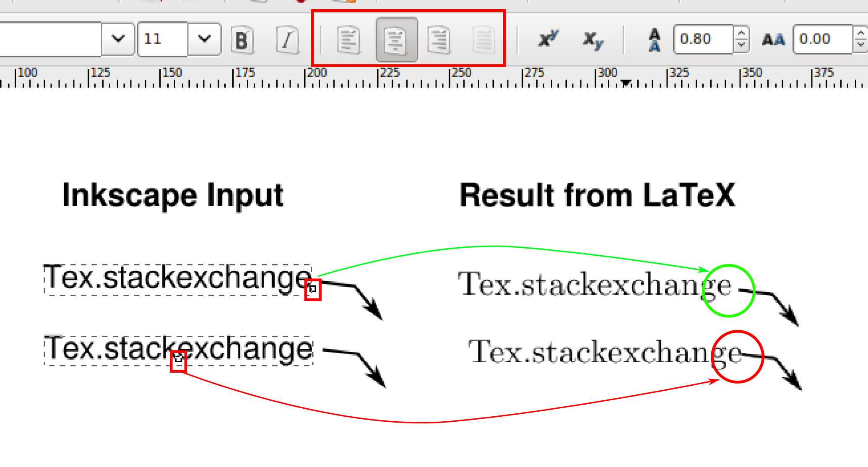This screenshot has height=467, width=868.
Task: Edit the font size field showing 11
Action: coord(163,39)
